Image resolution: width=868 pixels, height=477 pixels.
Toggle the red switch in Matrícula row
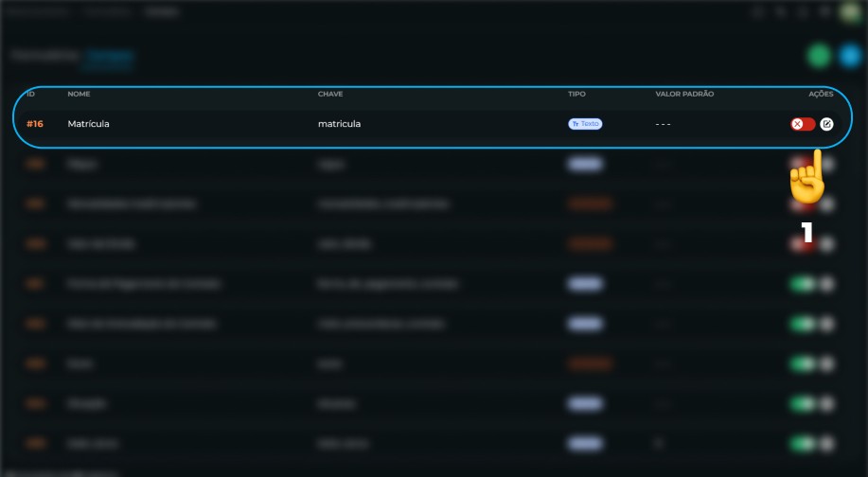pyautogui.click(x=803, y=124)
